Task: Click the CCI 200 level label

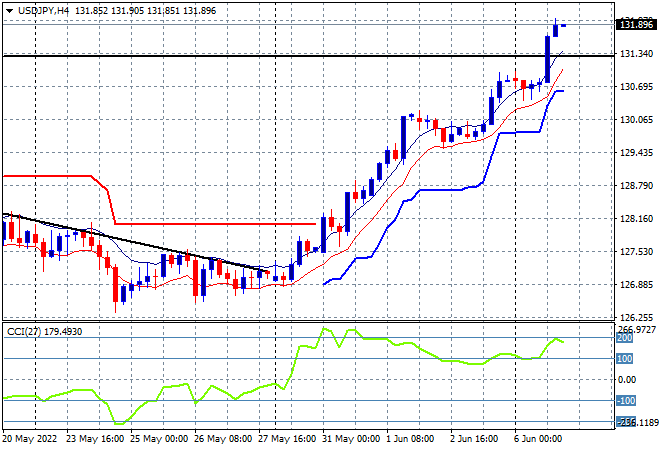Action: click(625, 338)
